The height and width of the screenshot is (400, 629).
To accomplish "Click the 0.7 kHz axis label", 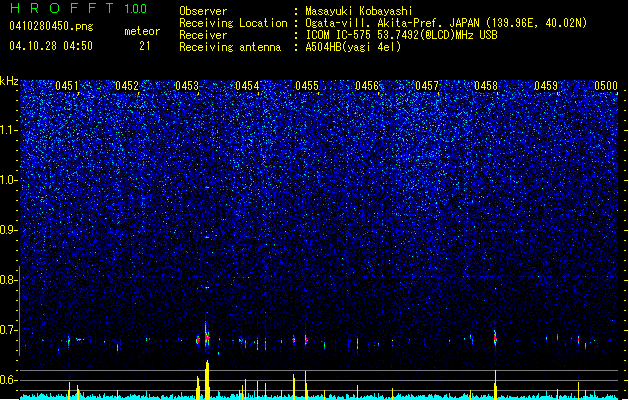I will pyautogui.click(x=8, y=330).
